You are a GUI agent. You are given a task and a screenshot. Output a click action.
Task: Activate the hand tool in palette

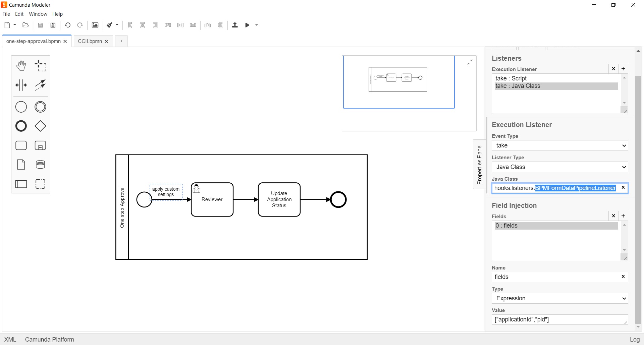tap(21, 66)
